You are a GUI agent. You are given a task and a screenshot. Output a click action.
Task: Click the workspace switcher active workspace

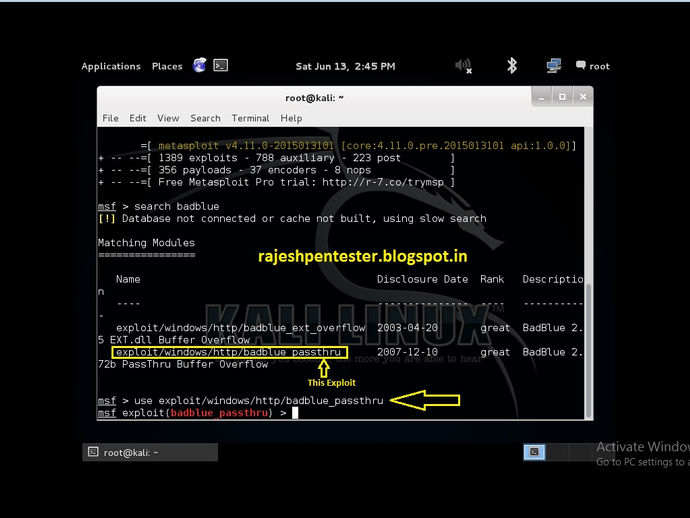[534, 452]
